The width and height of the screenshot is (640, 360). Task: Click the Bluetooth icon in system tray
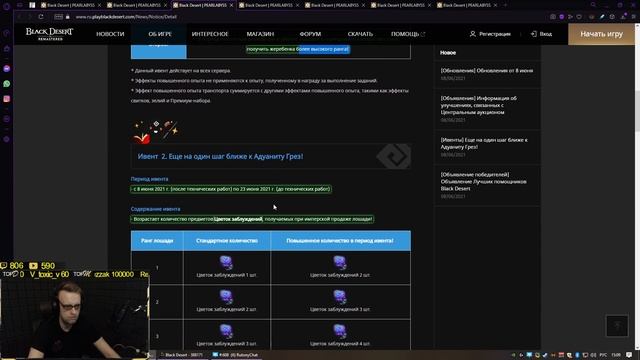coord(577,355)
